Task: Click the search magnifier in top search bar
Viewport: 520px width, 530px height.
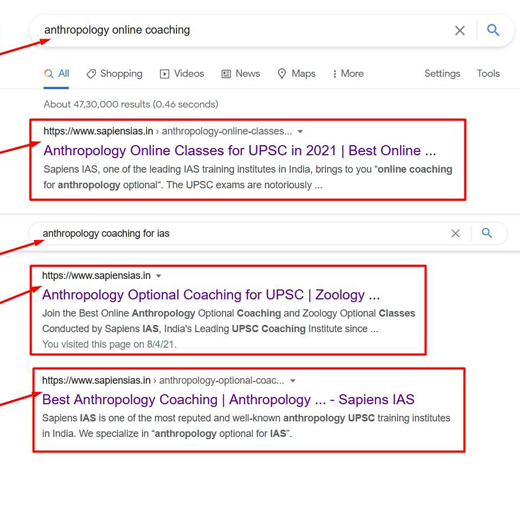Action: 493,30
